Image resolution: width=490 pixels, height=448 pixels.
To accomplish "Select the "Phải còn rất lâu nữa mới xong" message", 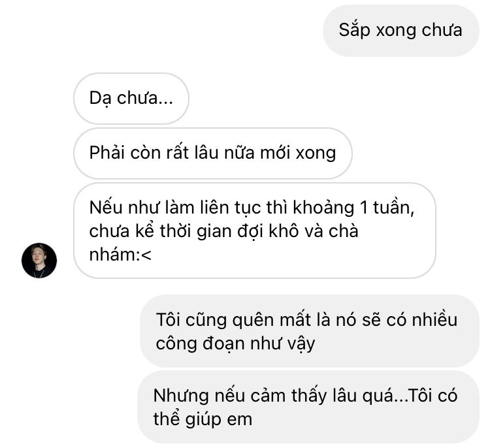I will [213, 153].
